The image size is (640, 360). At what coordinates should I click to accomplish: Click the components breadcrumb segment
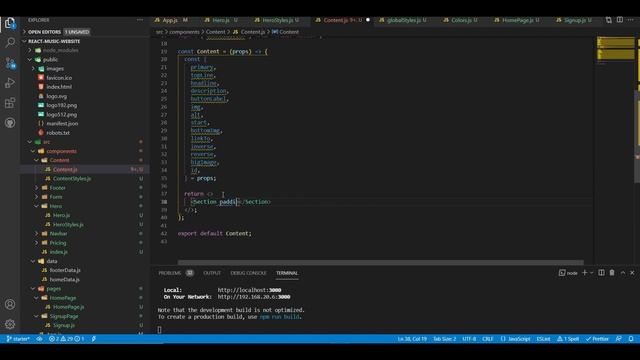click(x=184, y=32)
